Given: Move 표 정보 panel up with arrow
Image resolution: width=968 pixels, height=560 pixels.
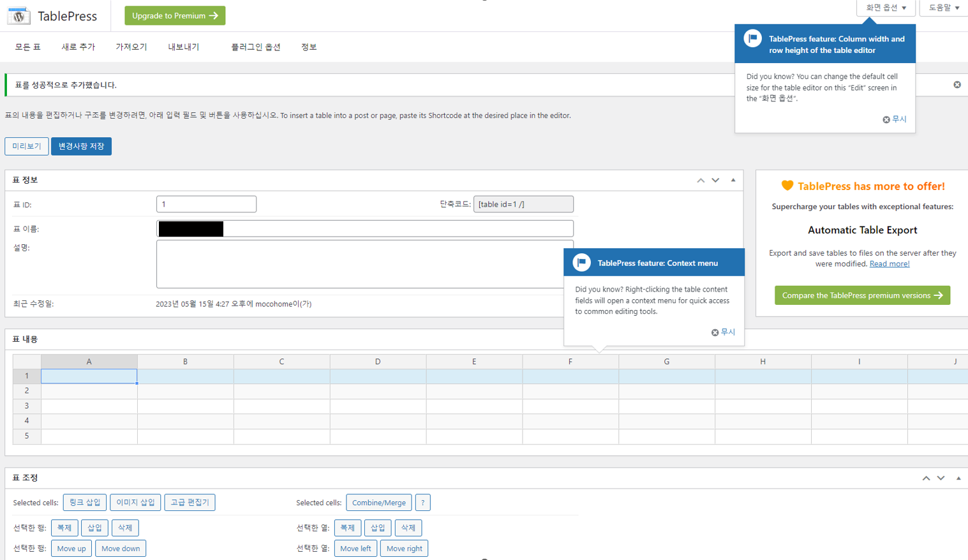Looking at the screenshot, I should click(x=701, y=181).
